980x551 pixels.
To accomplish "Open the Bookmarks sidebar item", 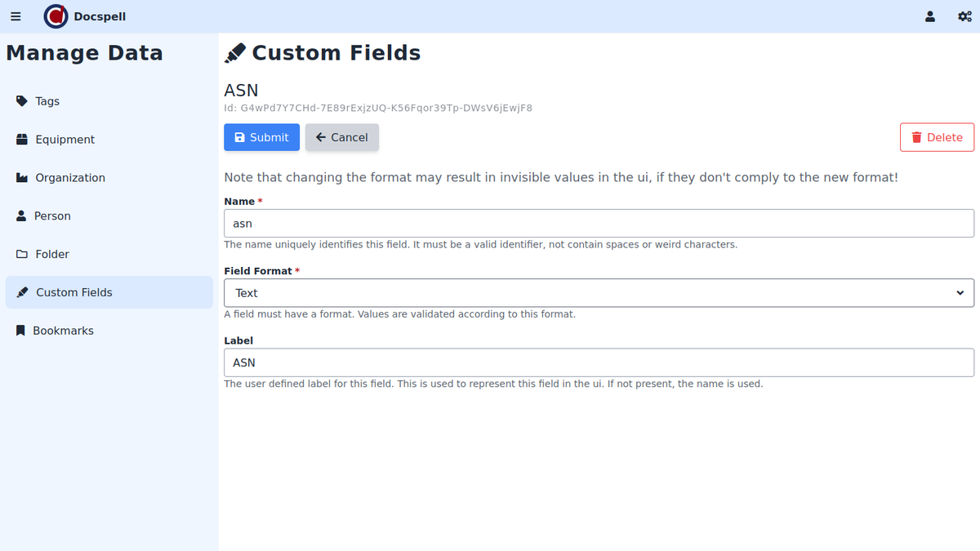I will coord(63,331).
